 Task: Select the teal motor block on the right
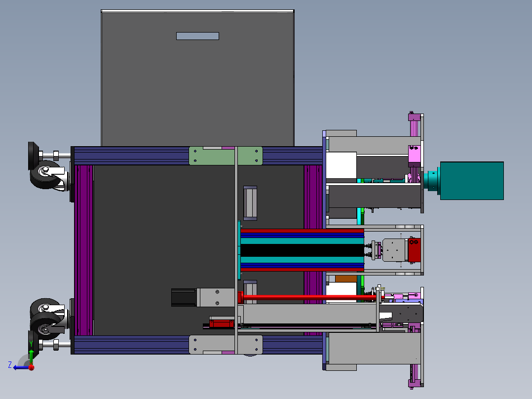472,181
